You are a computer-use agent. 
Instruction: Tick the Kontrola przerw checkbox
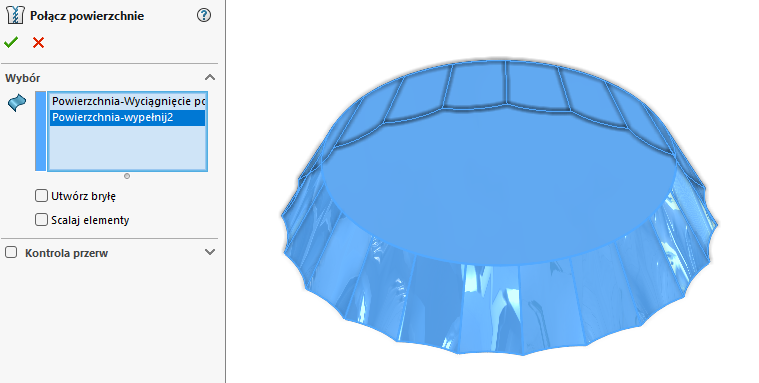tap(11, 252)
